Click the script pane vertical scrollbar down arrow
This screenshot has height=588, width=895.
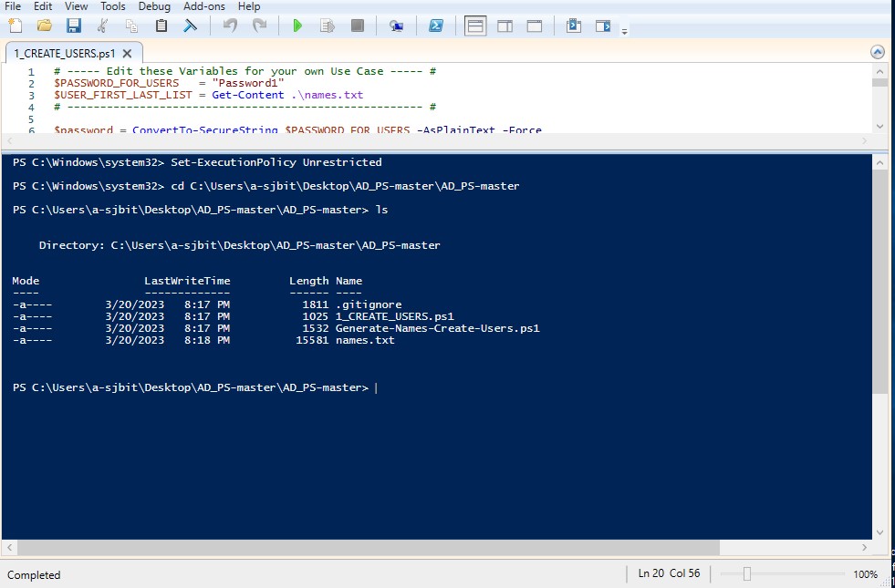[x=879, y=126]
